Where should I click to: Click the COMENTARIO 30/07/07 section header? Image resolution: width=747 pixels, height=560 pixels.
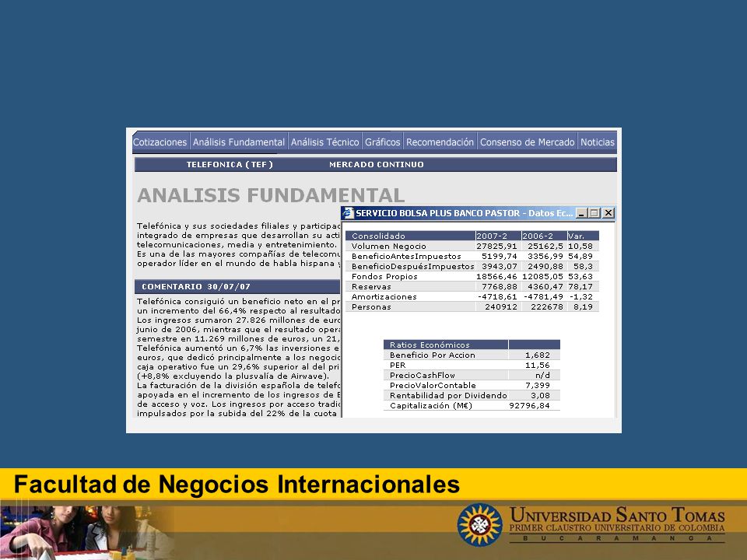pos(237,287)
